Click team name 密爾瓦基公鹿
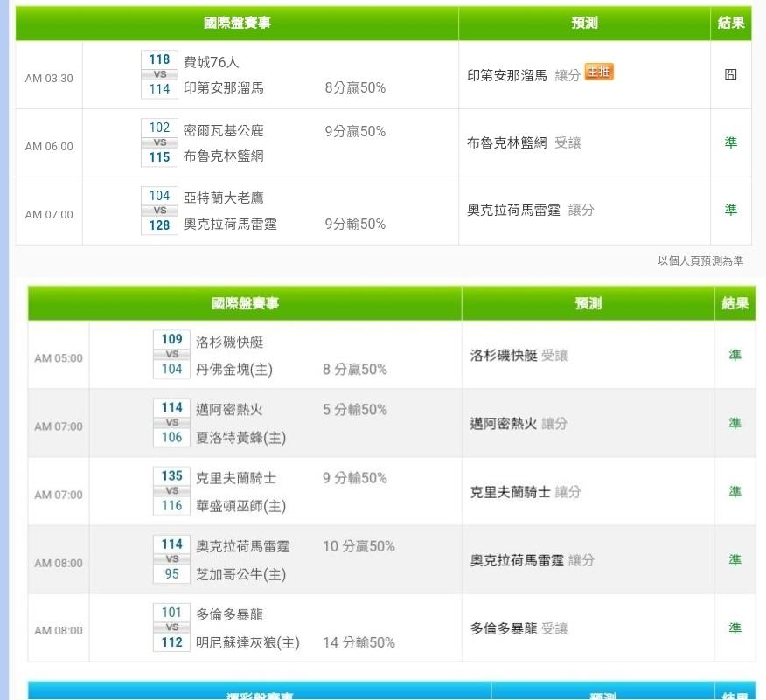The image size is (766, 700). 224,131
